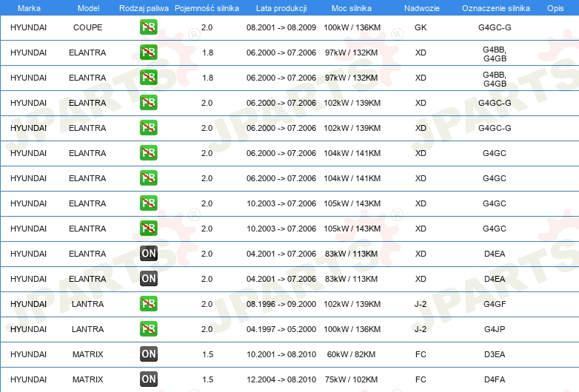Click FC body cell in the D3EA row

421,354
